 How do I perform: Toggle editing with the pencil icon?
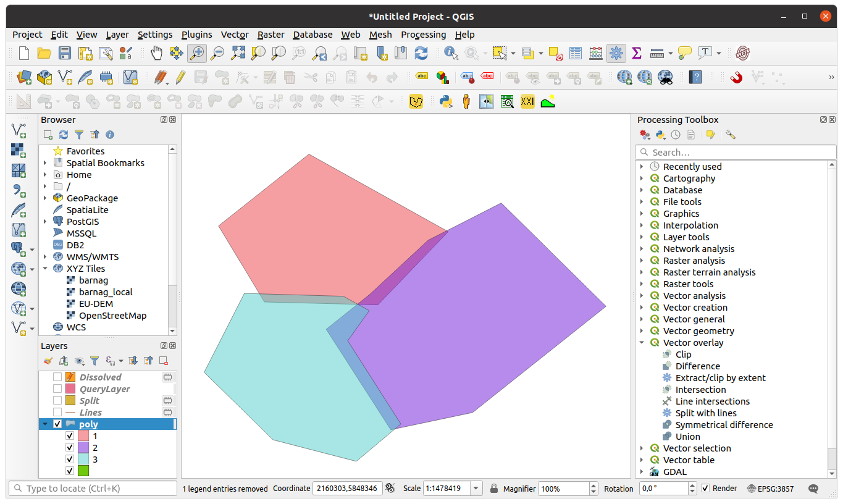point(180,77)
